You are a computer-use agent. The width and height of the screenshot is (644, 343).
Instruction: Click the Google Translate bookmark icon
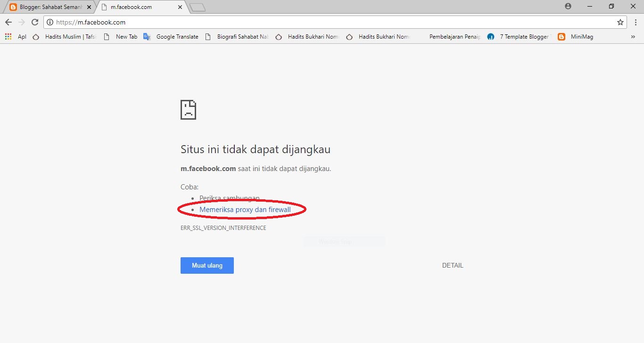[147, 36]
